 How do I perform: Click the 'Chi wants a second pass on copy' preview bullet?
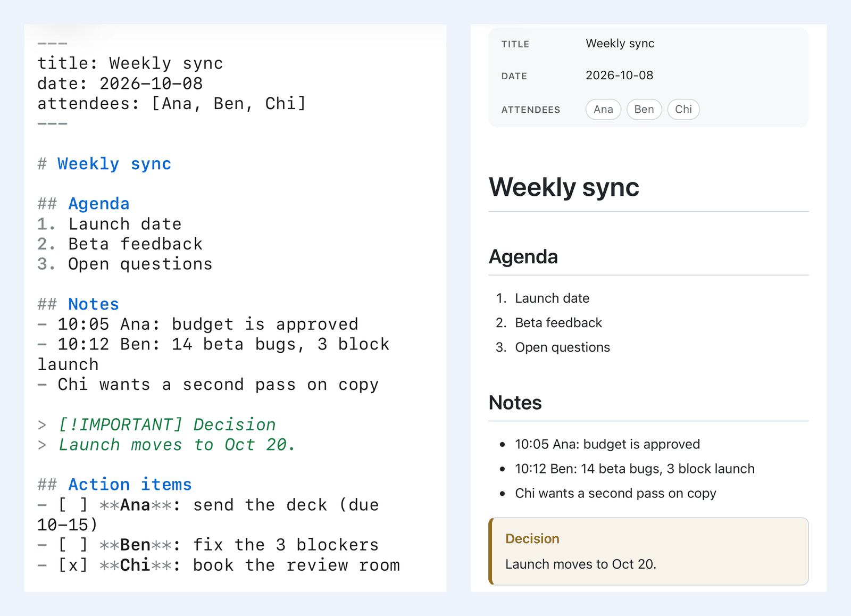[x=615, y=493]
